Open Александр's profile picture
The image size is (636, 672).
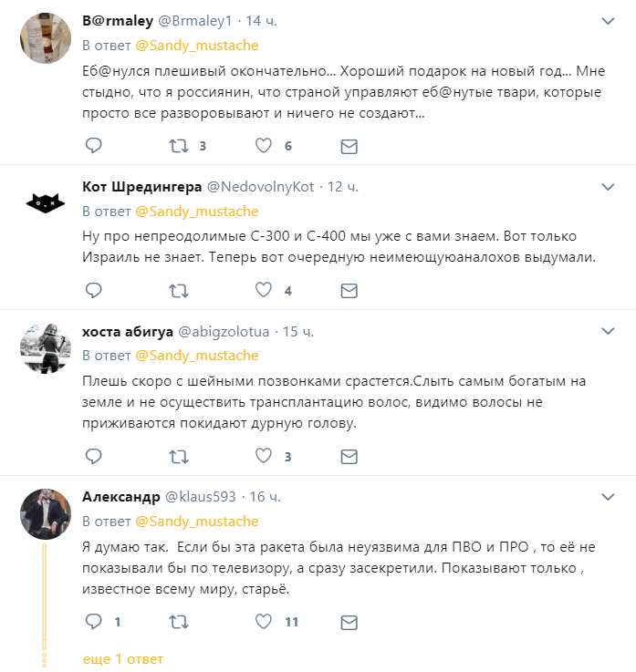click(44, 512)
